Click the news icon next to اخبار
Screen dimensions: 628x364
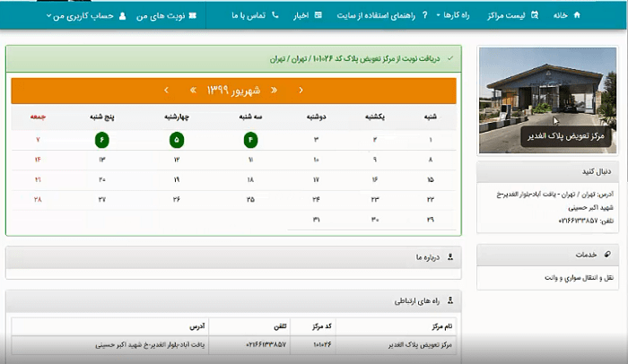point(318,15)
